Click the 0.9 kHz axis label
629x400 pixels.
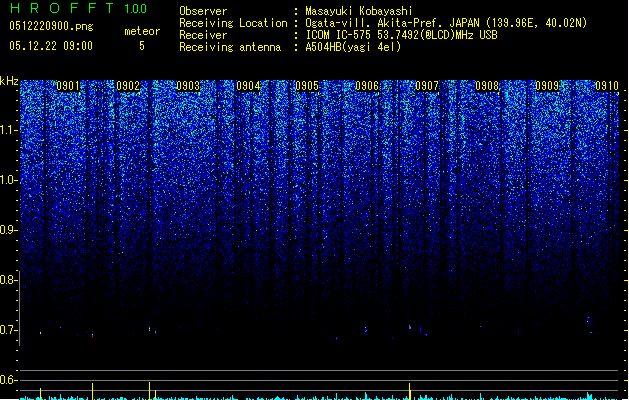[8, 230]
